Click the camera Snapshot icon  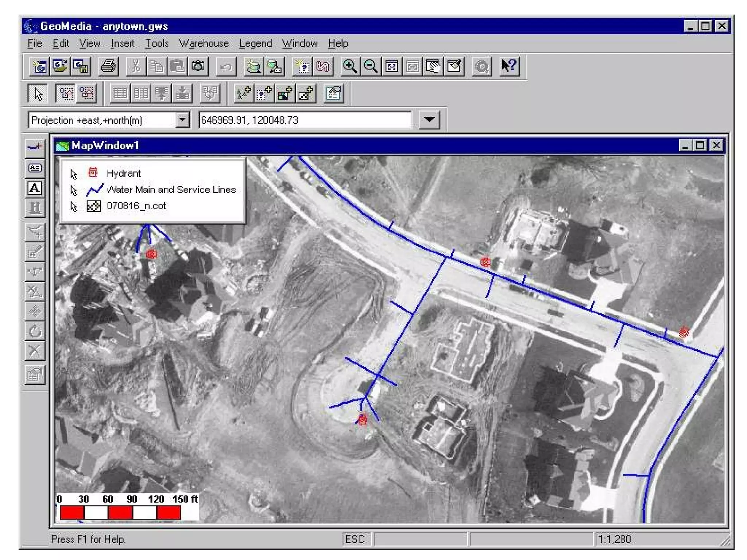tap(198, 67)
